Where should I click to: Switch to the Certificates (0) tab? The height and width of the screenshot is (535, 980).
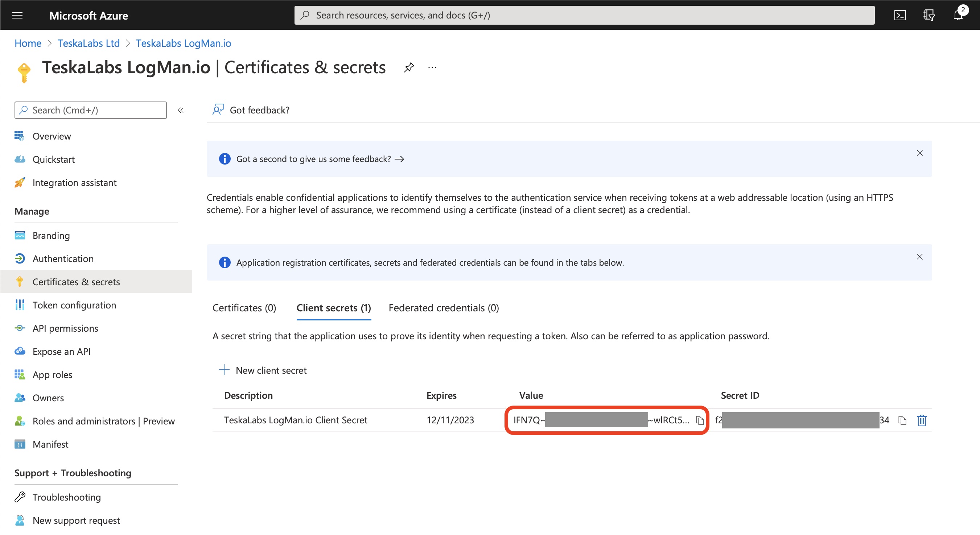(244, 308)
